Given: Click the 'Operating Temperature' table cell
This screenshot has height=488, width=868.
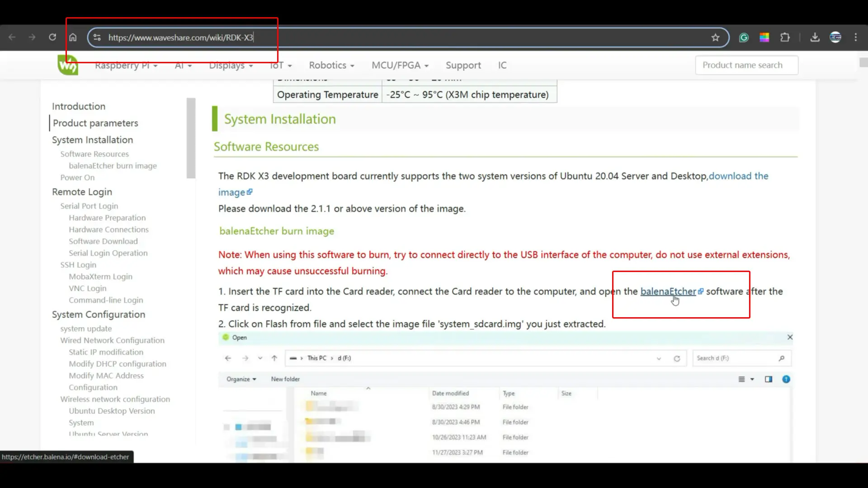Looking at the screenshot, I should (327, 94).
